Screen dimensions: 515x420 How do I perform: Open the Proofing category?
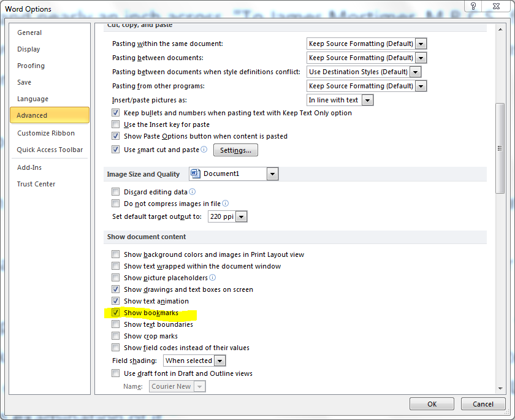pos(31,66)
